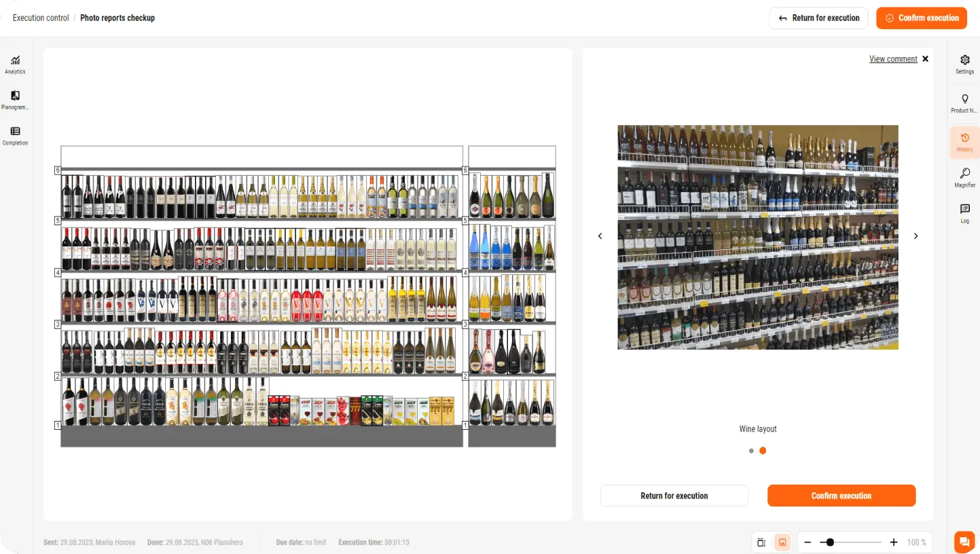Click the top Confirm execution button
This screenshot has height=554, width=980.
[921, 18]
